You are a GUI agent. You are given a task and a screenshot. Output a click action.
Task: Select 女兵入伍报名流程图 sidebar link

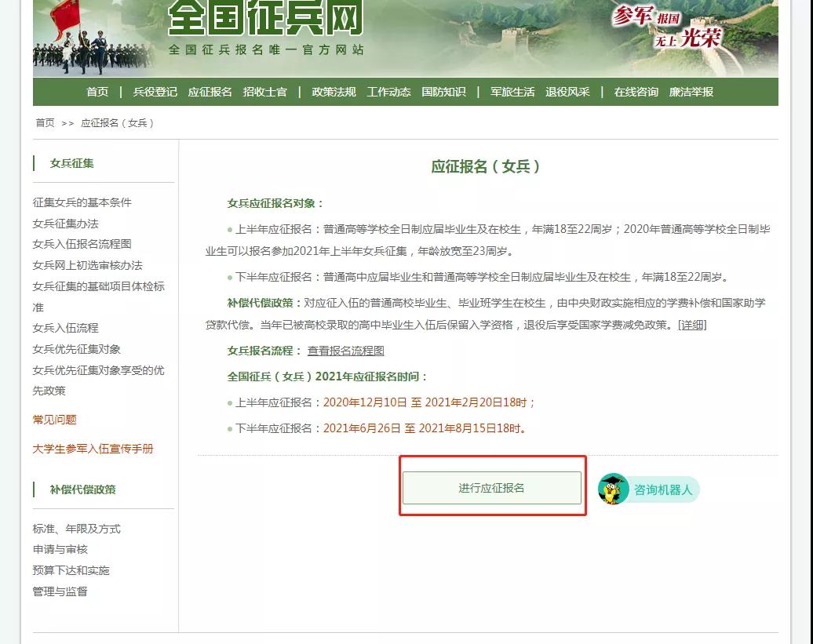[x=82, y=244]
